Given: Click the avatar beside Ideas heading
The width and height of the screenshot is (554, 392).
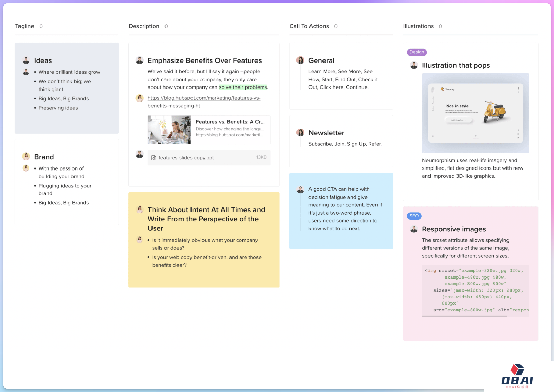Looking at the screenshot, I should coord(26,60).
